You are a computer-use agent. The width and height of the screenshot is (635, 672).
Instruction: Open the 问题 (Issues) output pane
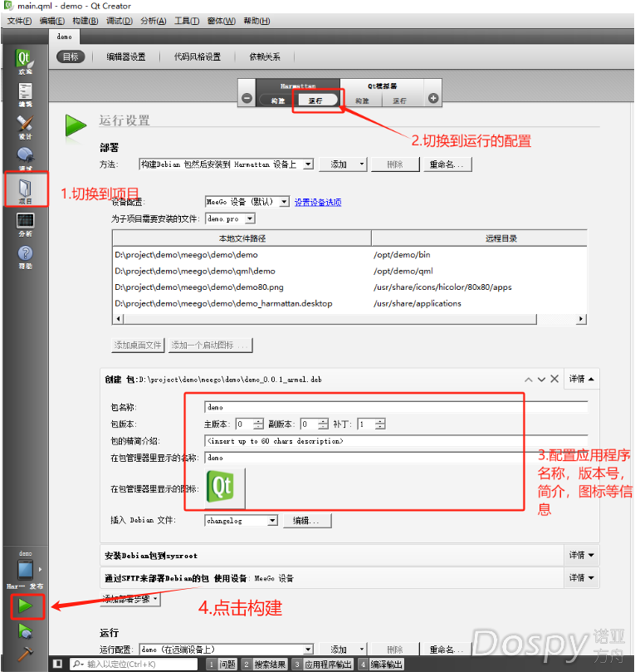[x=221, y=665]
